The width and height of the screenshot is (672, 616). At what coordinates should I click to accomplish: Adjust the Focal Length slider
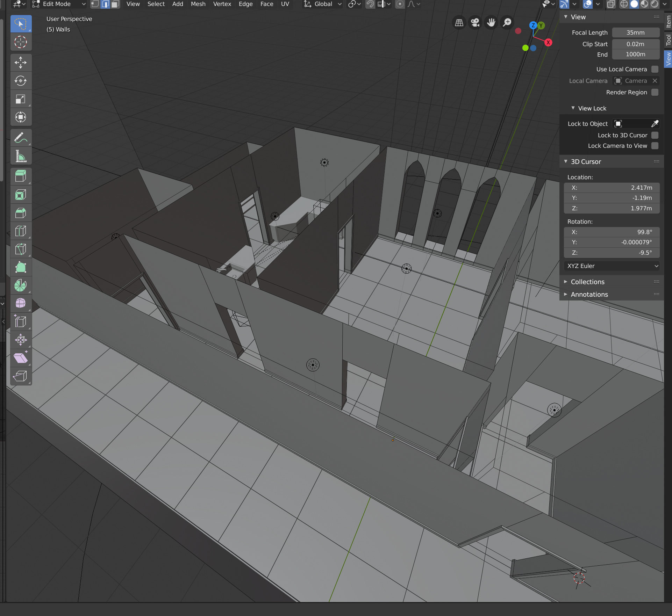636,32
